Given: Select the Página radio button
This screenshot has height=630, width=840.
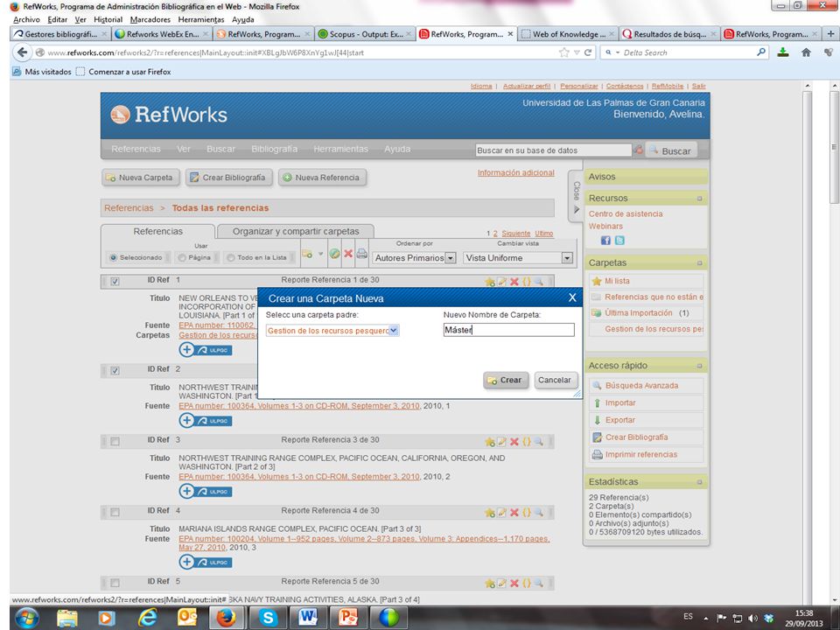Looking at the screenshot, I should pyautogui.click(x=182, y=257).
